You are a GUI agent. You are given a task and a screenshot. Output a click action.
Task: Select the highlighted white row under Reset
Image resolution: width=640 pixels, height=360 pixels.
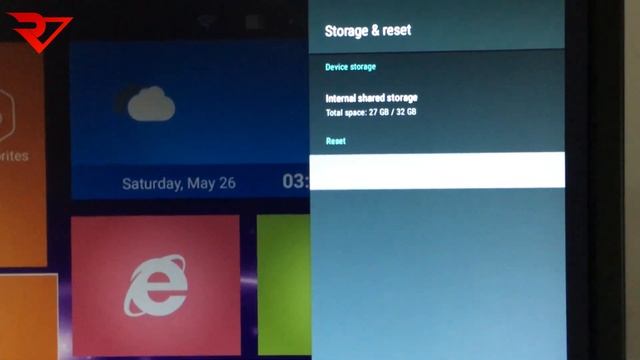(x=437, y=171)
